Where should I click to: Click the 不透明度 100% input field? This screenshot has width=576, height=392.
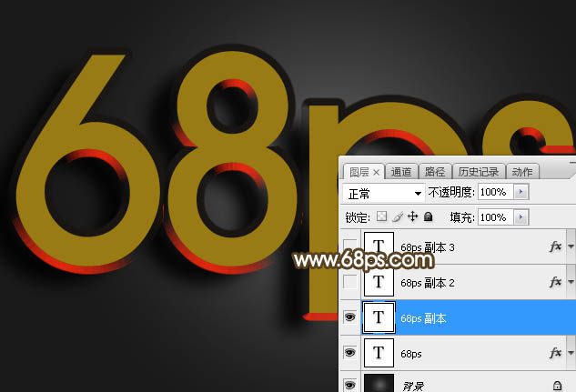(x=495, y=192)
